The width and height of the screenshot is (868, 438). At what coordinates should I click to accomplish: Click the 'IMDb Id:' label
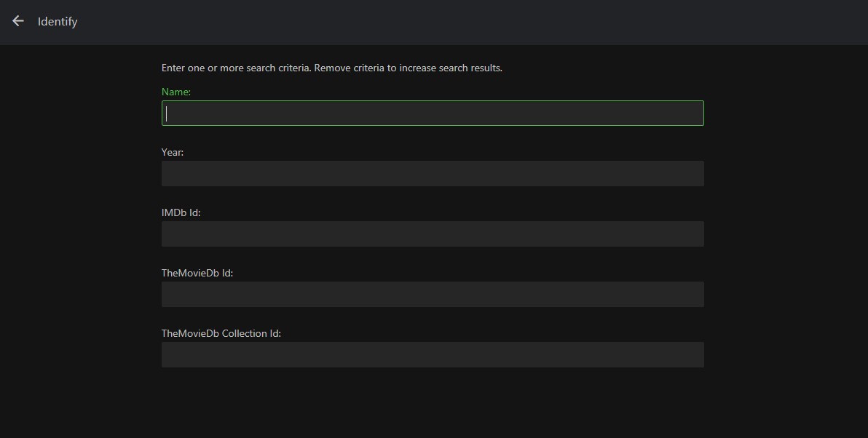pos(181,213)
